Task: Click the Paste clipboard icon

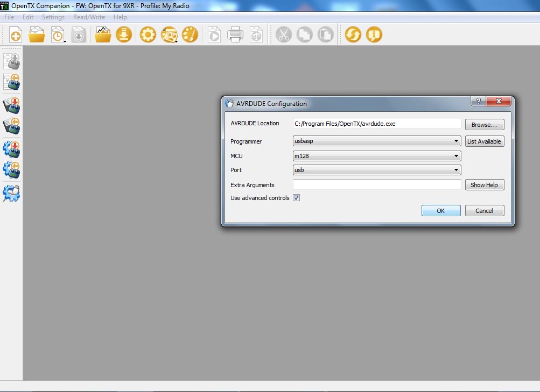Action: [326, 34]
